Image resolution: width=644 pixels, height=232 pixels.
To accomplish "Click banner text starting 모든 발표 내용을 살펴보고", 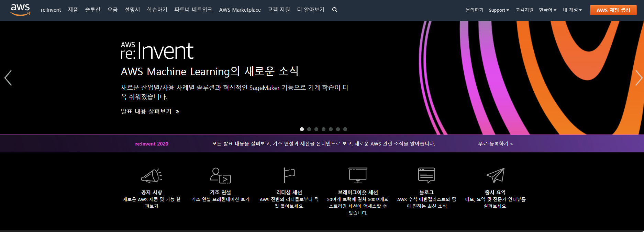I will click(x=323, y=144).
